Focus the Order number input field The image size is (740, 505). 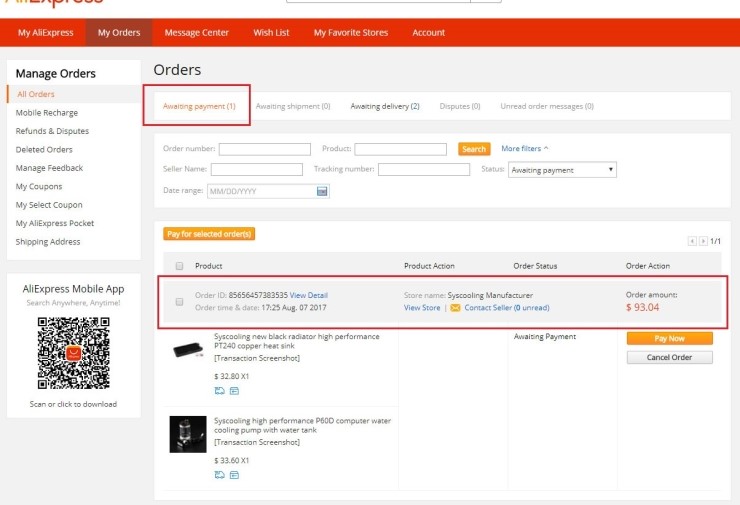(x=265, y=149)
